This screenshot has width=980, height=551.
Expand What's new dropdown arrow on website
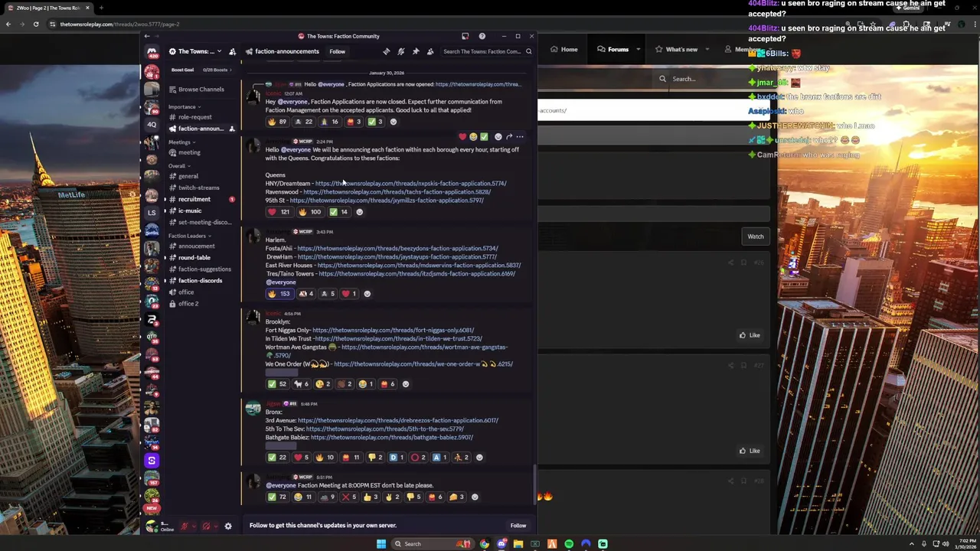(707, 50)
